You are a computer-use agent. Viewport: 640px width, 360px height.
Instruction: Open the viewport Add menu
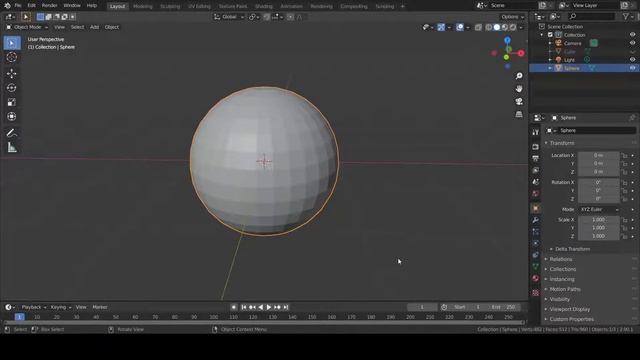tap(94, 27)
